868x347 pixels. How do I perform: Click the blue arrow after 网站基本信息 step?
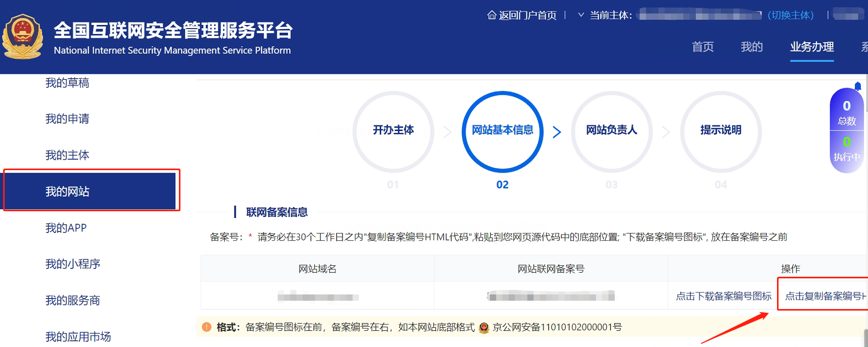click(557, 132)
